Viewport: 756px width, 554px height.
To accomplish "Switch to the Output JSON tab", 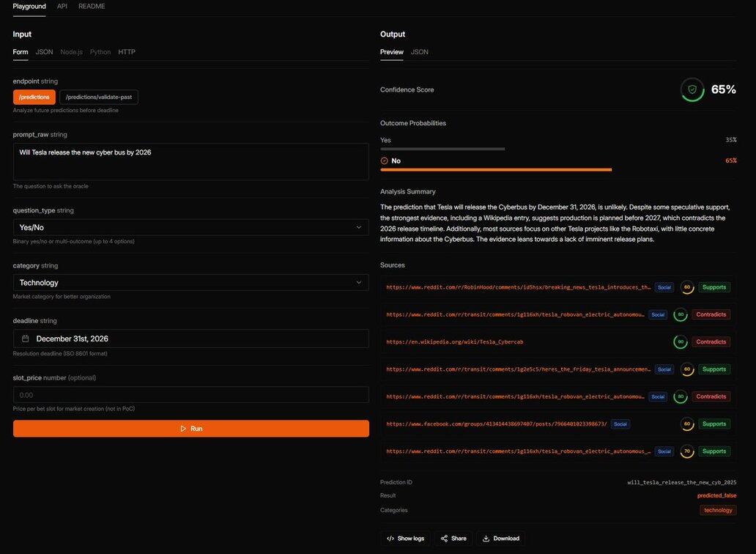I will (420, 52).
